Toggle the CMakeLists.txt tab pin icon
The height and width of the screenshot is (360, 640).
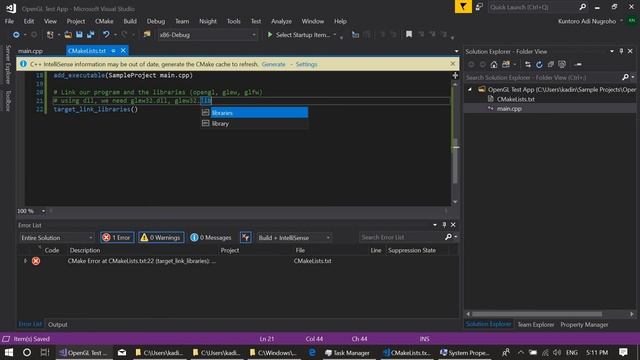tap(113, 51)
